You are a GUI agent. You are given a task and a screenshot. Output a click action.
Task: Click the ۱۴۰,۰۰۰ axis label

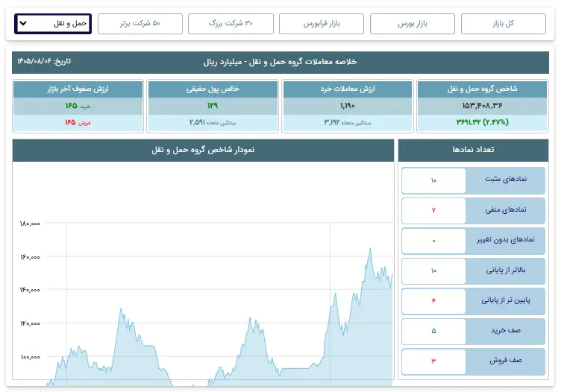30,290
